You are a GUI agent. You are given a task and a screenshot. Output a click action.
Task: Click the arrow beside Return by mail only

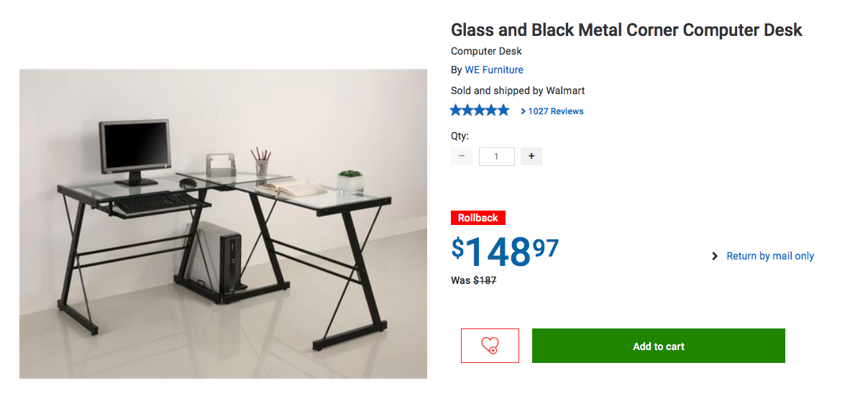(715, 256)
